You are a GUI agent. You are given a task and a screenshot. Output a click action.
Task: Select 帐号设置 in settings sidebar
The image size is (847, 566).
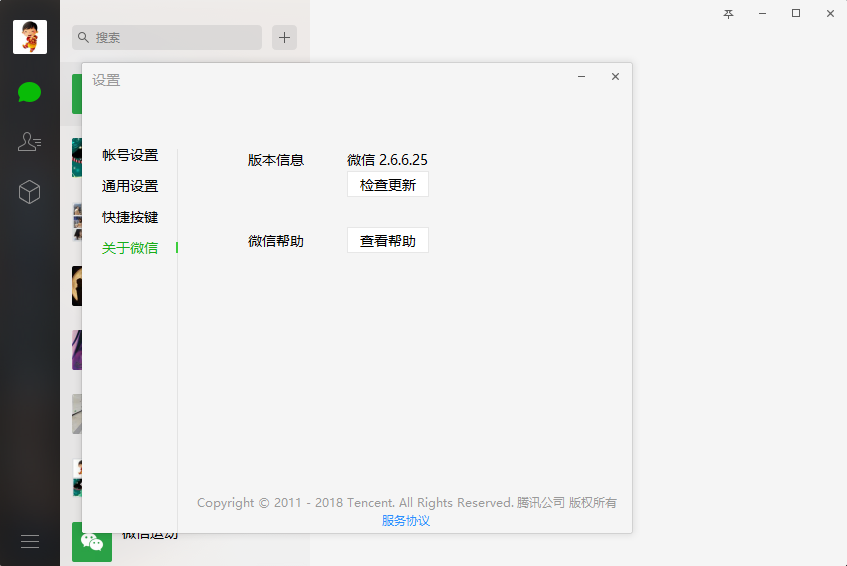click(x=130, y=155)
